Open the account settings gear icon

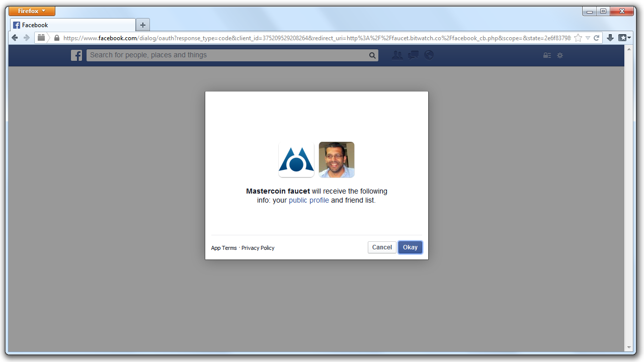pyautogui.click(x=560, y=55)
